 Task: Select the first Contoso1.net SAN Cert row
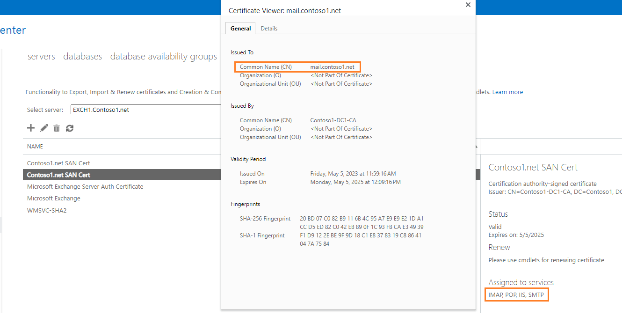coord(122,163)
